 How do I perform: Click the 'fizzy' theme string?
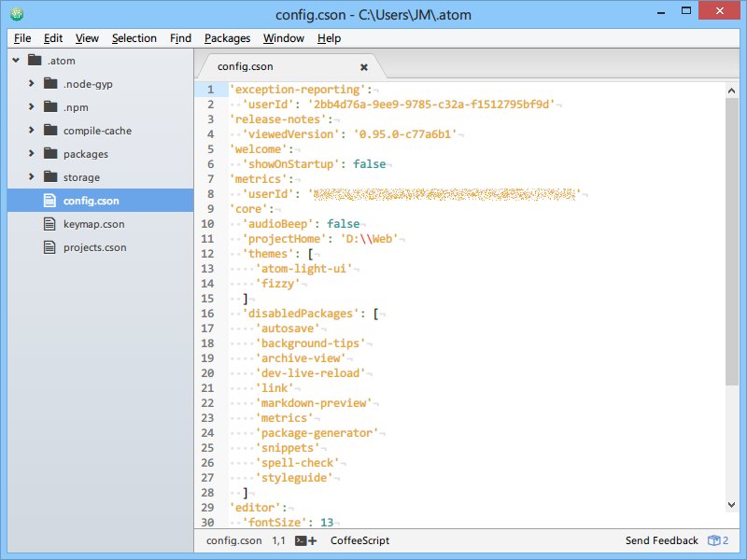pyautogui.click(x=277, y=284)
